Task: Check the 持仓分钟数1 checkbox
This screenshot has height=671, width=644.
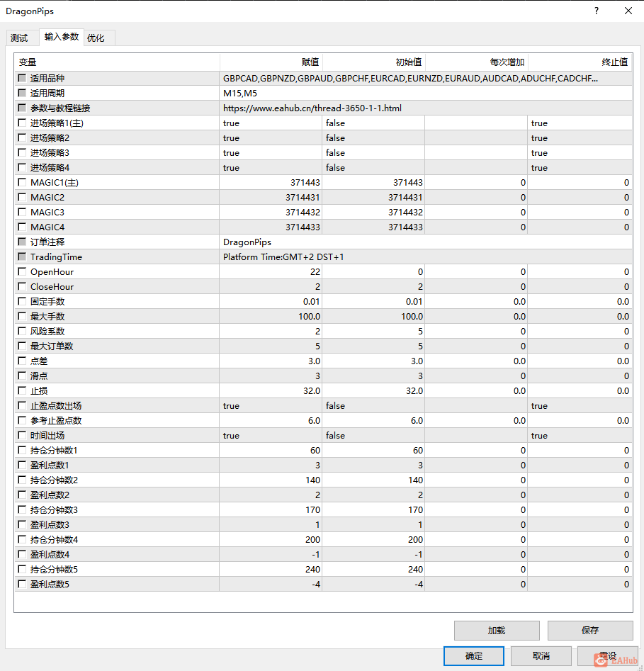Action: [x=22, y=450]
